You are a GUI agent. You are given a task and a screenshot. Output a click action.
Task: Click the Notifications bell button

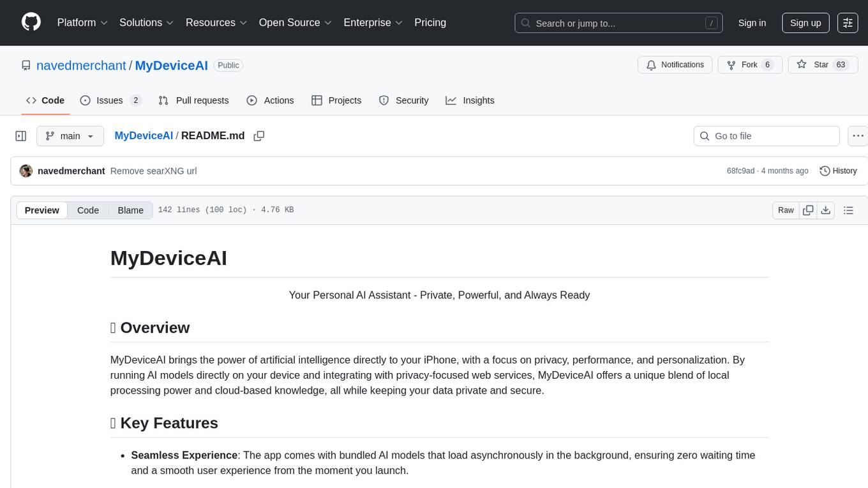pyautogui.click(x=675, y=65)
